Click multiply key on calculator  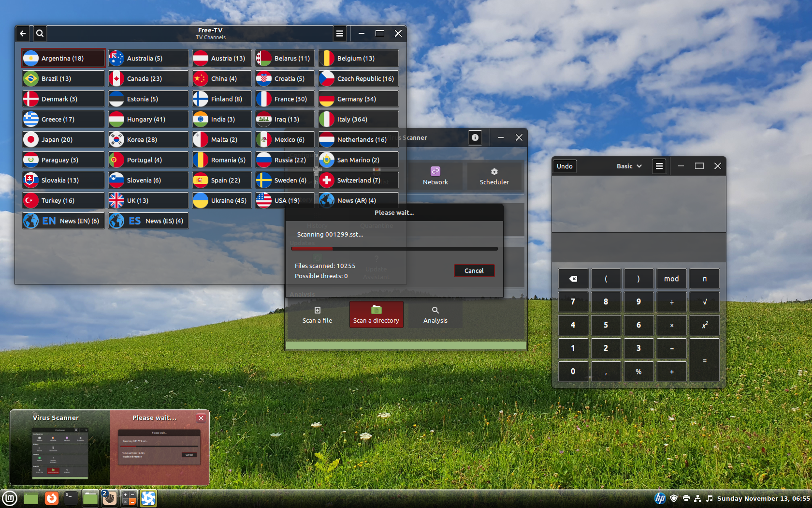(x=672, y=325)
